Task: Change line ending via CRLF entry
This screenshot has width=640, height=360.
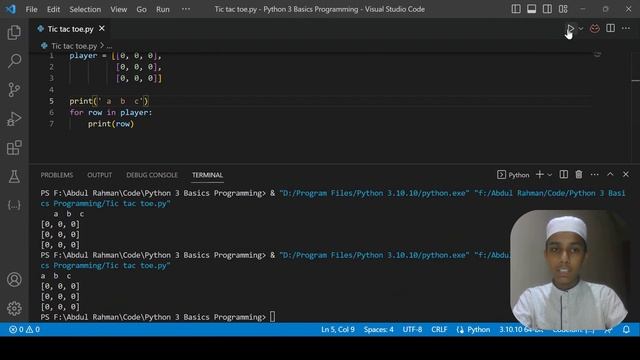Action: coord(439,329)
